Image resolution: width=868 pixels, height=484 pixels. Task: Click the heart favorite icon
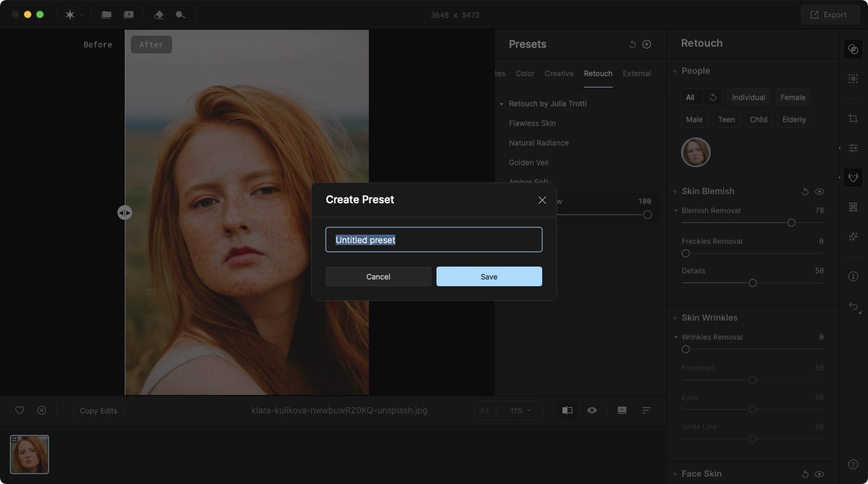(x=20, y=410)
